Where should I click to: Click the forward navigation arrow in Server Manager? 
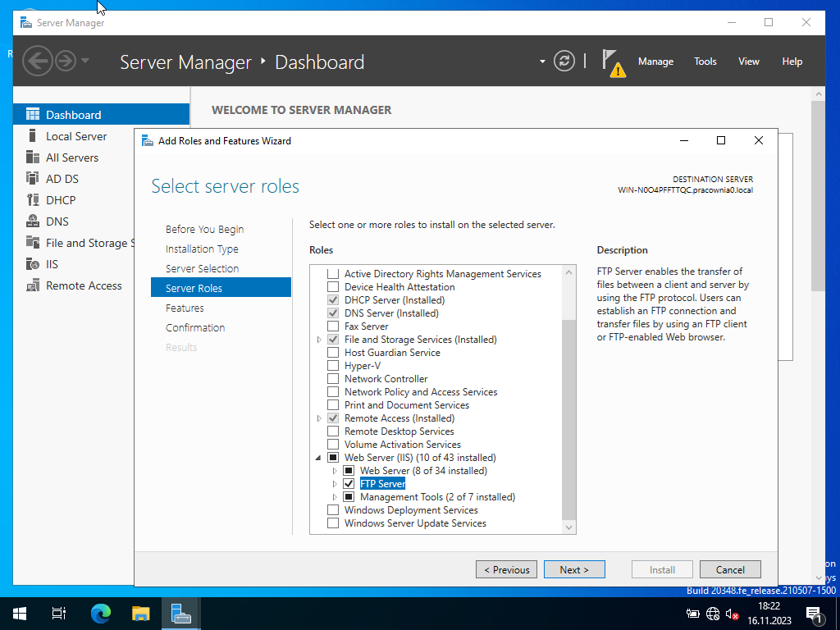pos(66,61)
